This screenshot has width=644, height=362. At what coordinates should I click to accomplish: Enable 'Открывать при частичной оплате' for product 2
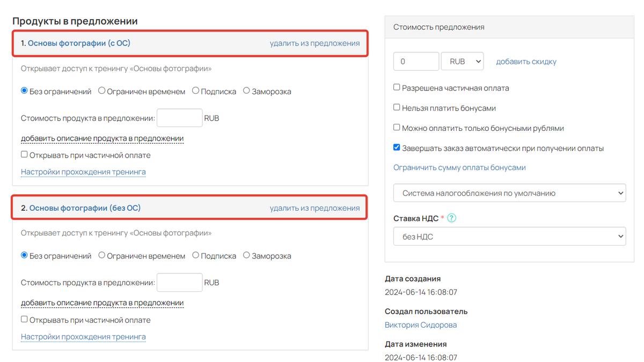(24, 319)
